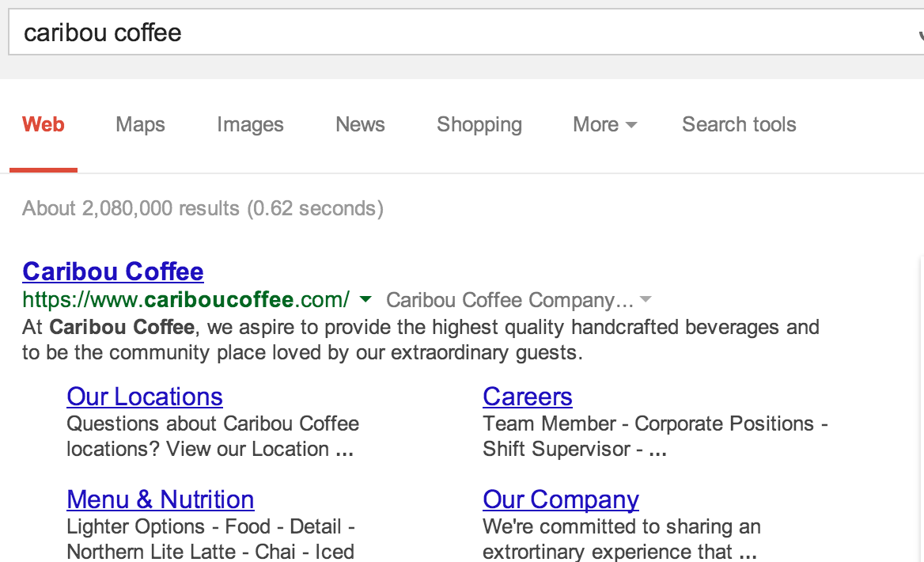924x562 pixels.
Task: Open the News tab
Action: pos(360,124)
